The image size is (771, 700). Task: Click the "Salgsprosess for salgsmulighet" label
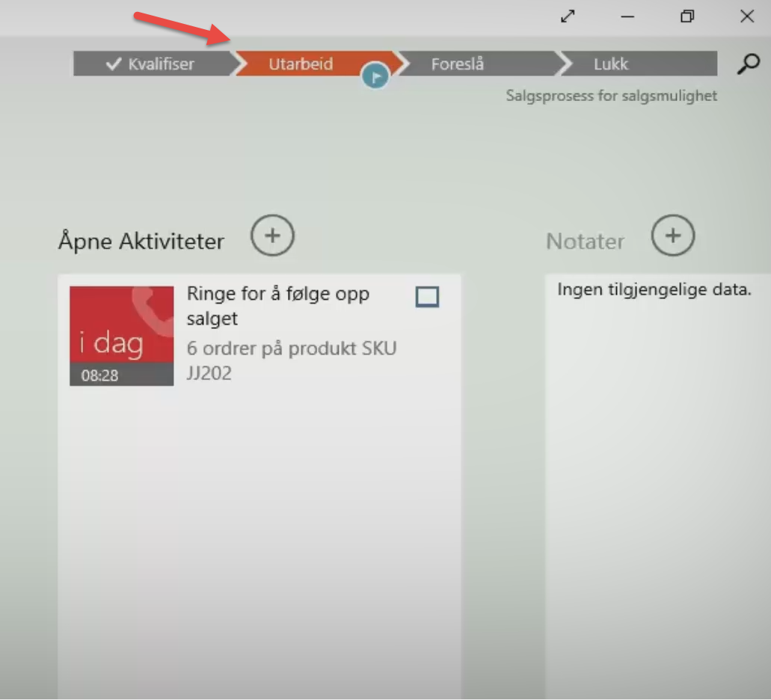click(611, 96)
